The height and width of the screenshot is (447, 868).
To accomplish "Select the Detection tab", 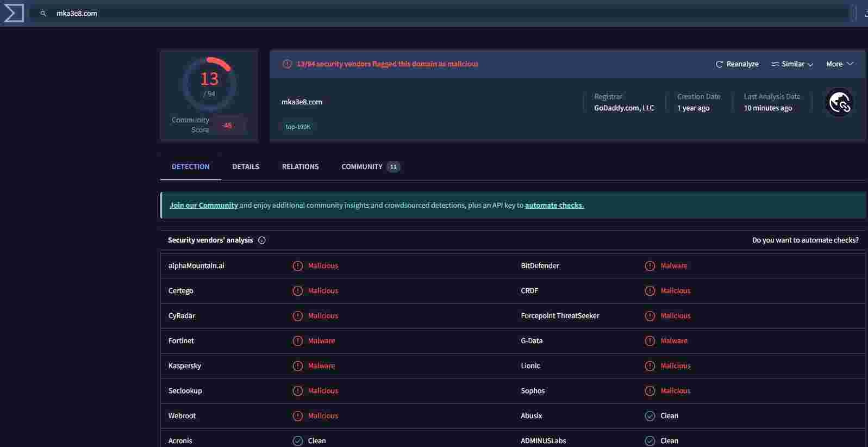I will point(190,167).
